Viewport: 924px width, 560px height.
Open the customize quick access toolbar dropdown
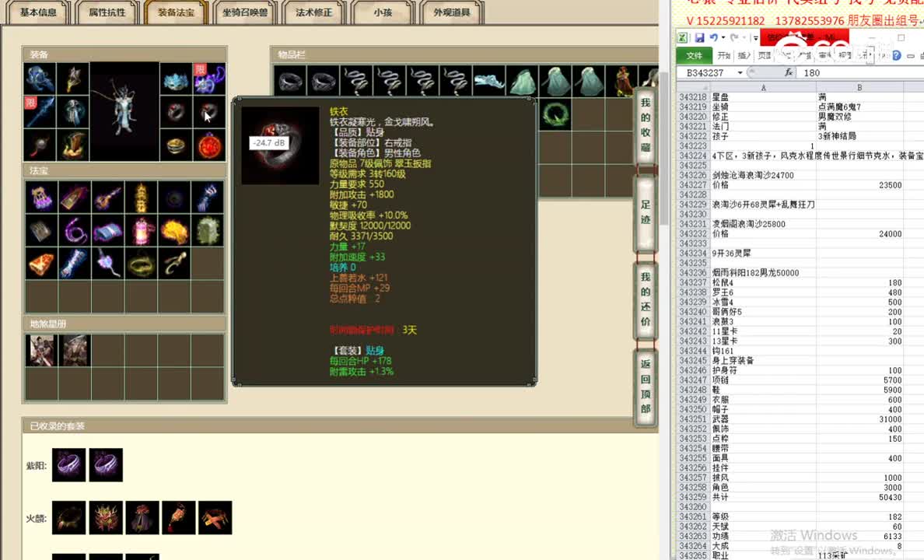(x=755, y=38)
